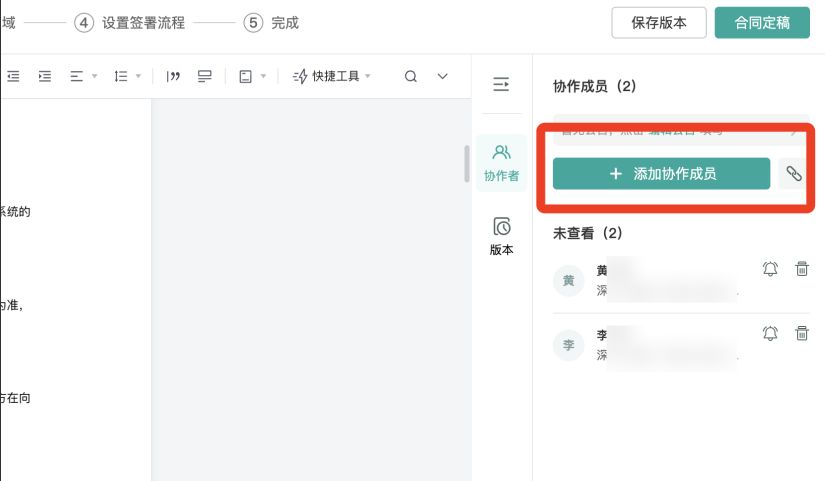Remind member 李 with the bell icon
The width and height of the screenshot is (825, 481).
tap(770, 334)
